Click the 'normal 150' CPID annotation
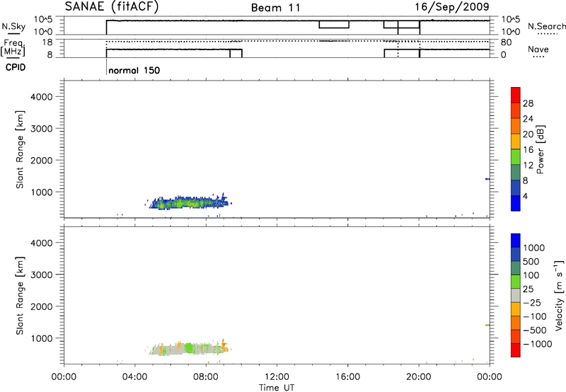Screen dimensions: 566x392 (x=134, y=70)
